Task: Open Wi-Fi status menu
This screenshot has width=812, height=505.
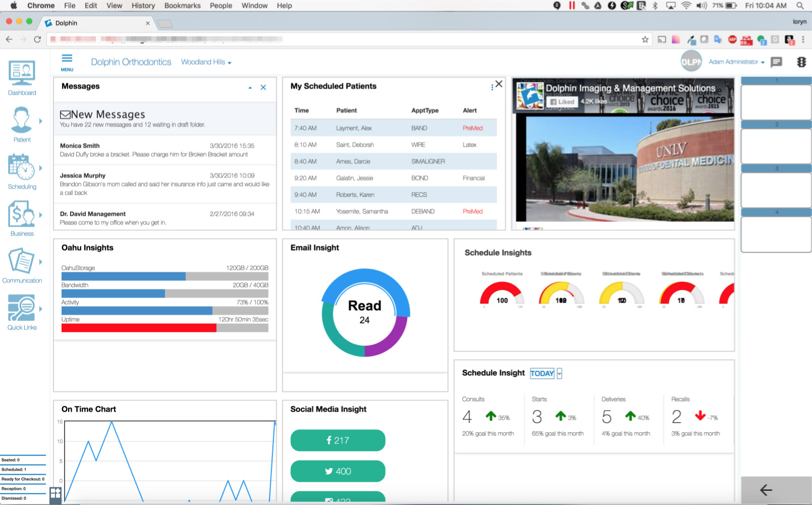Action: 686,6
